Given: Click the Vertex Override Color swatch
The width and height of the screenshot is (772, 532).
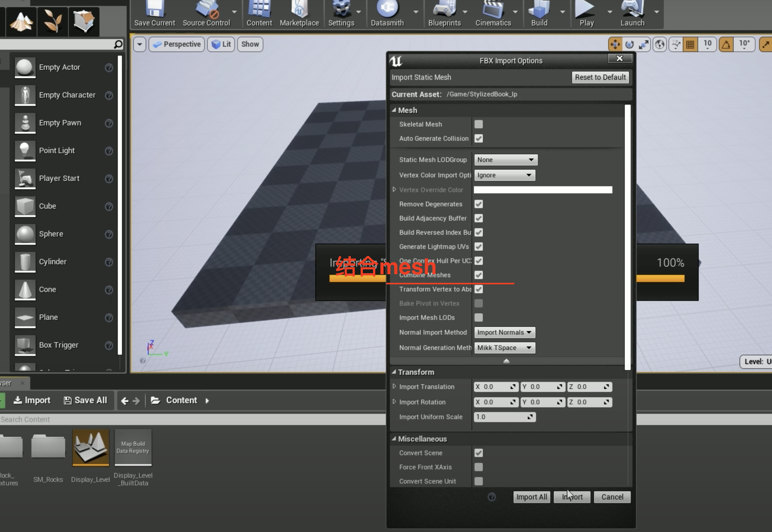Looking at the screenshot, I should point(543,190).
